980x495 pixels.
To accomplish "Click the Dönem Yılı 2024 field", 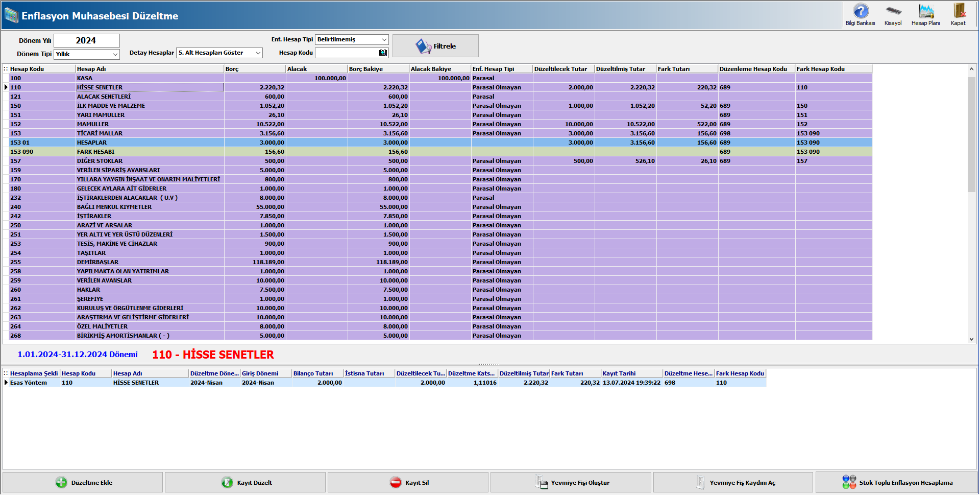I will coord(87,40).
